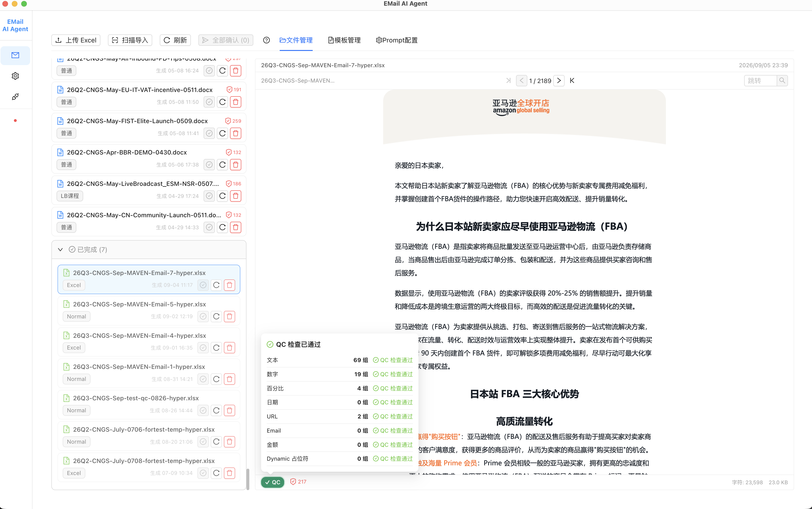This screenshot has height=509, width=812.
Task: Go to previous email page arrow
Action: tap(521, 81)
